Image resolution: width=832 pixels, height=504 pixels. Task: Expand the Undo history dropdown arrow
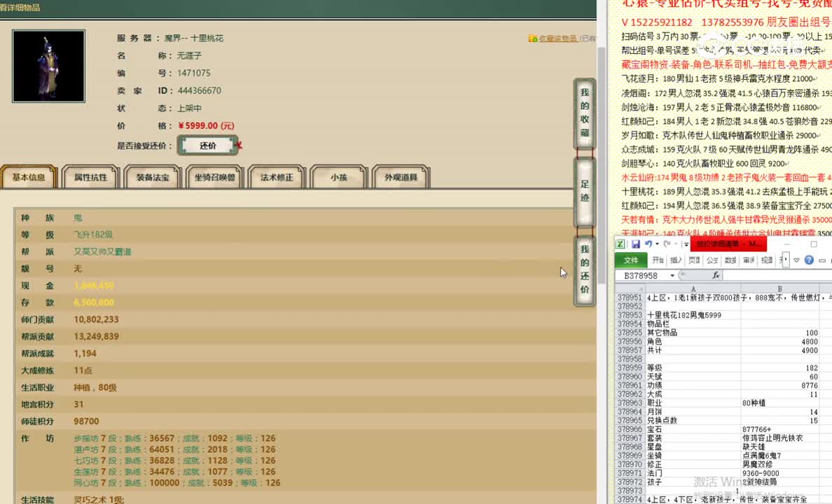point(656,244)
